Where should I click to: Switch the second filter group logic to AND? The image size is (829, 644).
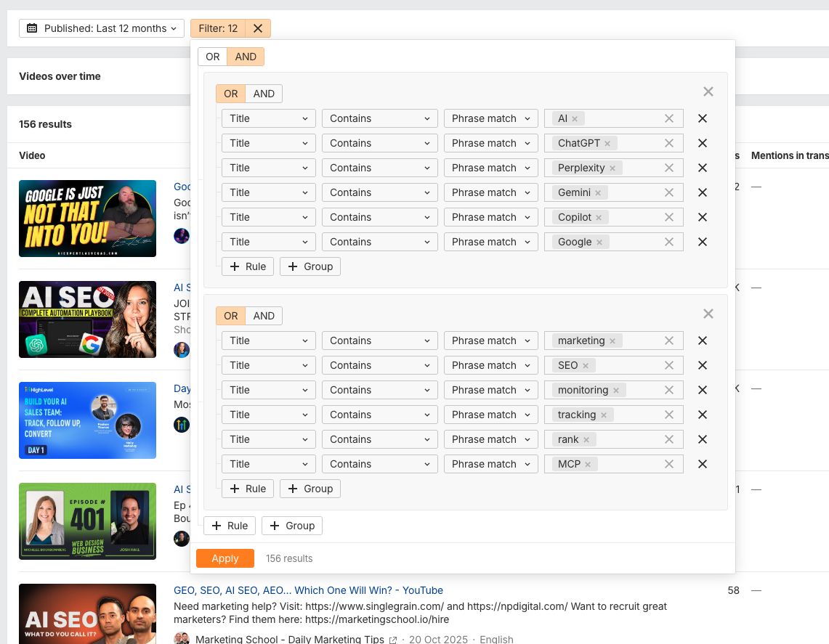[x=264, y=316]
